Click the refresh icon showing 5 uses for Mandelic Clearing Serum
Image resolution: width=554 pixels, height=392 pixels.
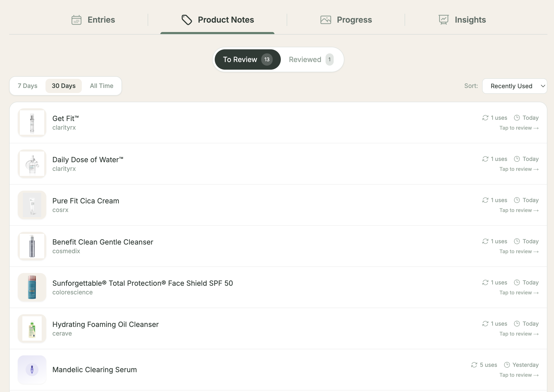click(x=474, y=365)
